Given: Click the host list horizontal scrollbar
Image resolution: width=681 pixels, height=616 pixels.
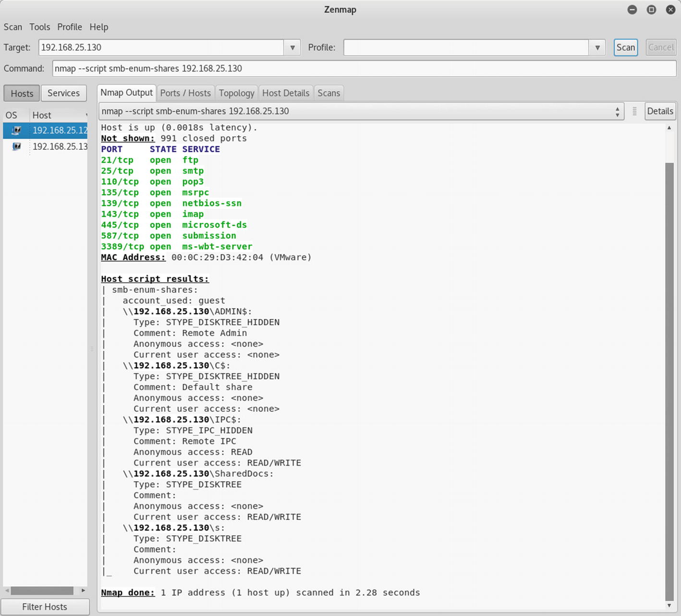Looking at the screenshot, I should 42,591.
